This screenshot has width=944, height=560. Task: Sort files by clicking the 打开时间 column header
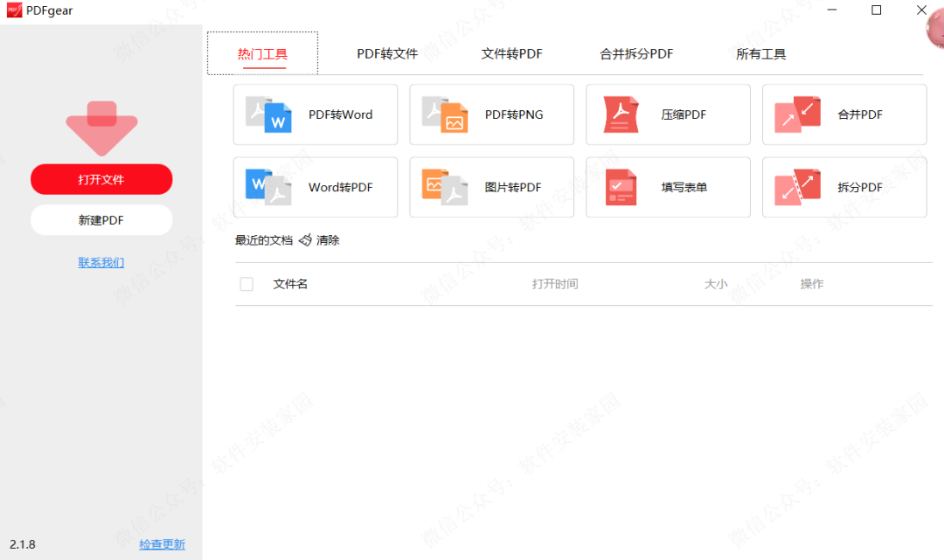pyautogui.click(x=554, y=283)
